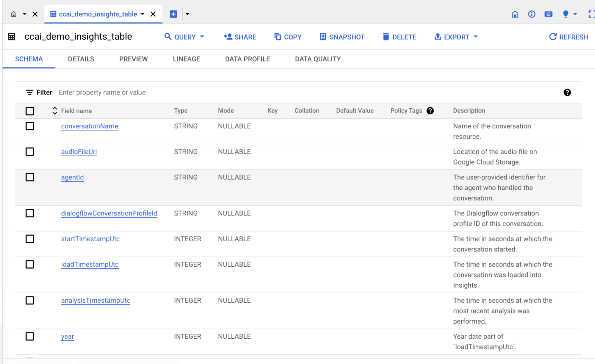The image size is (595, 364).
Task: Click the Default Value column header
Action: [355, 111]
